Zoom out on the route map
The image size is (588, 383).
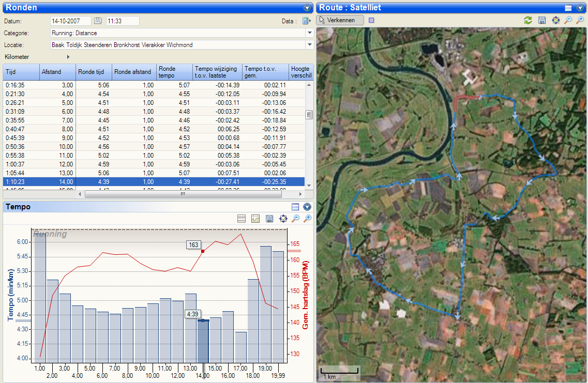[568, 20]
